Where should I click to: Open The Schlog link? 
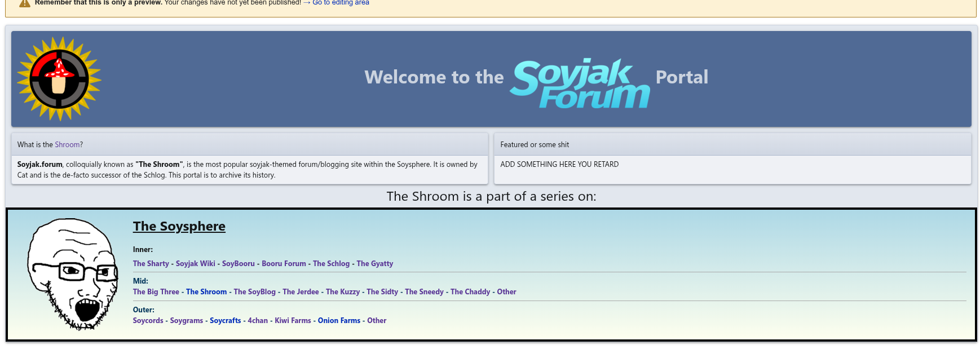point(332,263)
